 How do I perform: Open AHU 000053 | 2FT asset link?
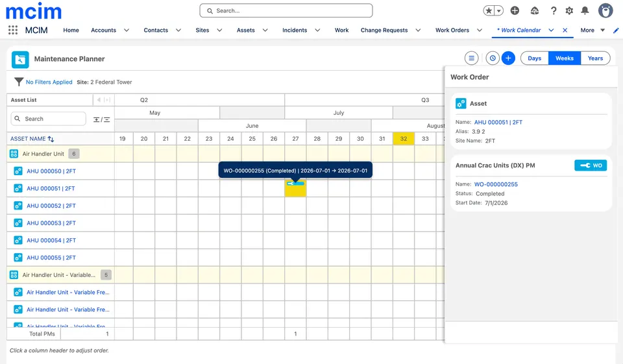click(51, 223)
